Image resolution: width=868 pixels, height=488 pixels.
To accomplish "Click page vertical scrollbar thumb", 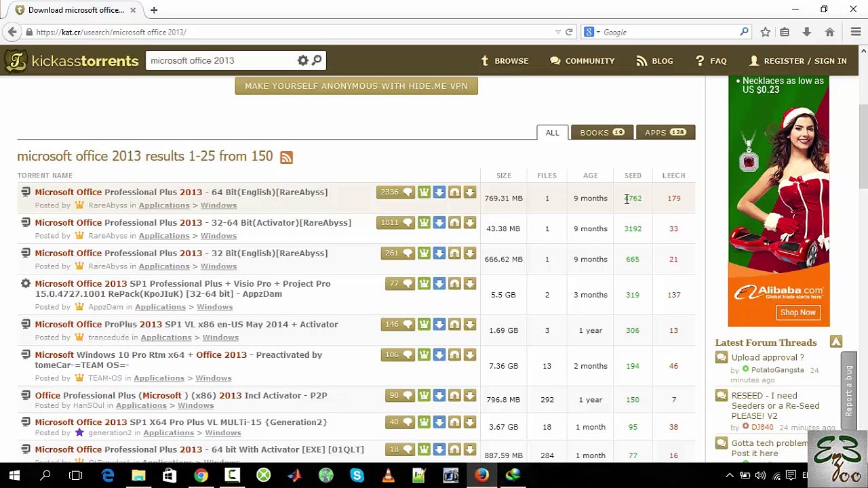I will point(863,146).
